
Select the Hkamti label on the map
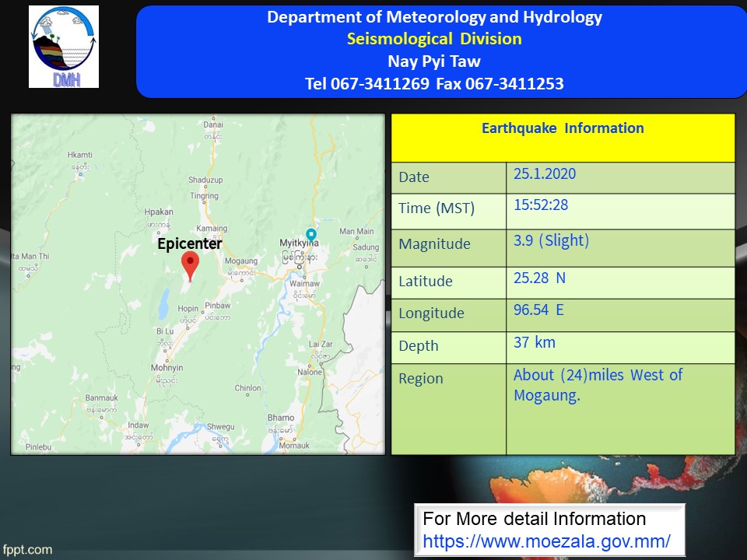coord(80,155)
